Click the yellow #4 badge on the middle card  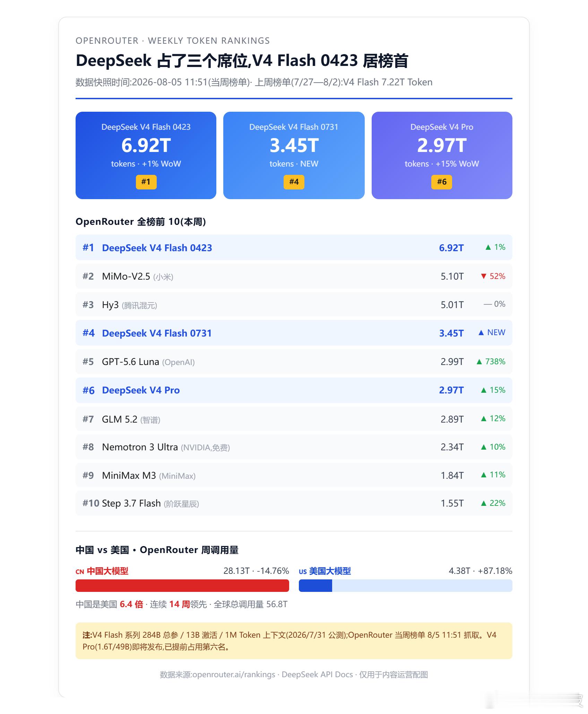[294, 182]
